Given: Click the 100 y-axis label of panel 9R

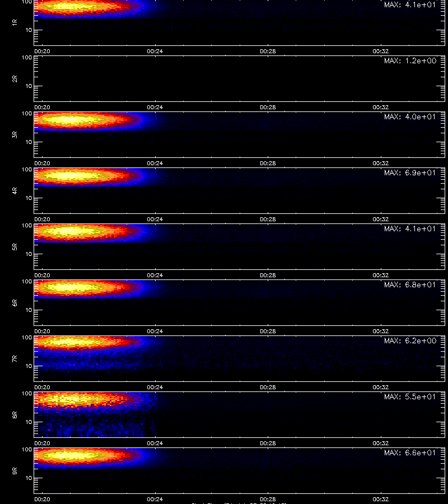Looking at the screenshot, I should click(27, 449).
